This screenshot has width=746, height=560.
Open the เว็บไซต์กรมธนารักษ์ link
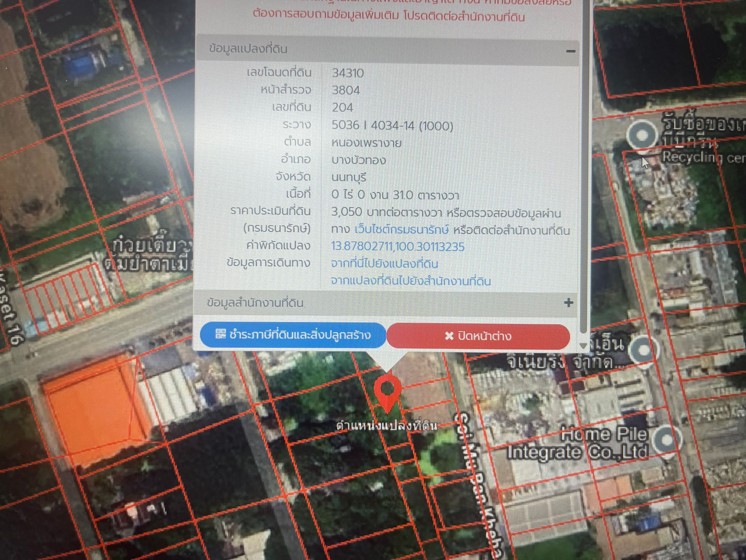[x=402, y=230]
